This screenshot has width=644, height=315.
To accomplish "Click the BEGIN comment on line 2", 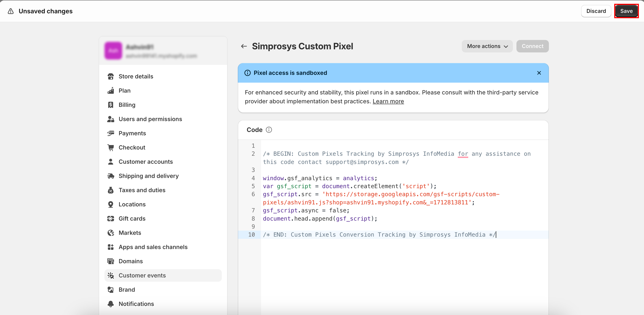I will (397, 158).
